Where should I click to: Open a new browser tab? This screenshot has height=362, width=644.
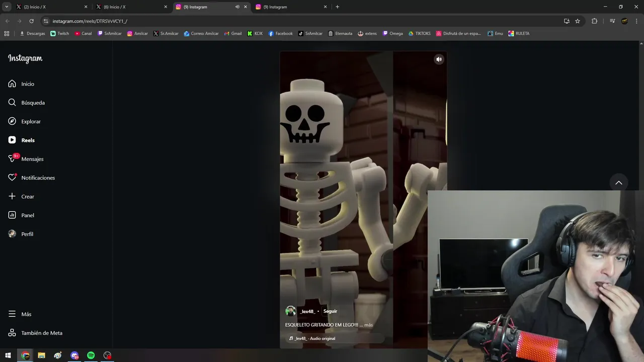tap(337, 7)
